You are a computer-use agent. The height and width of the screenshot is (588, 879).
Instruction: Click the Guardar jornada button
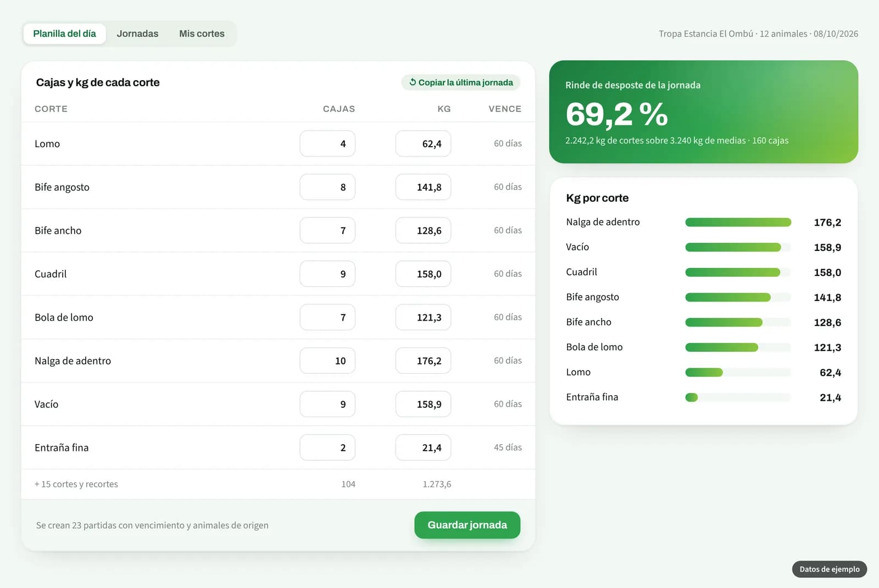click(x=467, y=525)
